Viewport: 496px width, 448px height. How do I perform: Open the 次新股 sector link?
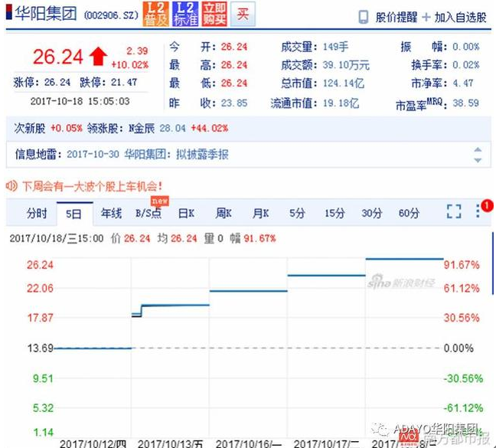pos(29,129)
